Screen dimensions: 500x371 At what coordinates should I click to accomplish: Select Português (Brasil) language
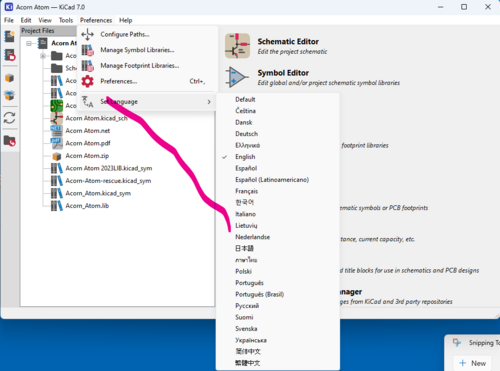(x=278, y=294)
